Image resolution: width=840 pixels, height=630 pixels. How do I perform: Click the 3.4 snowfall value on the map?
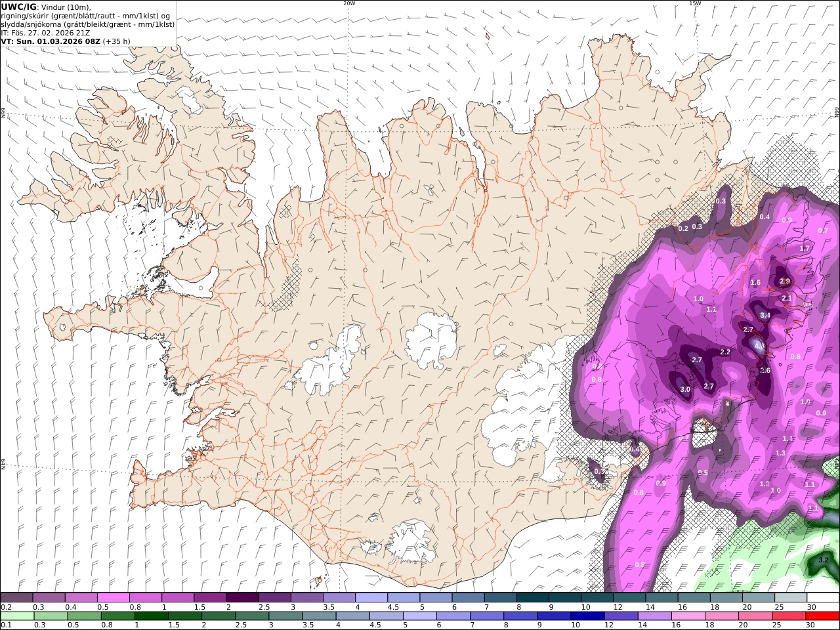coord(765,316)
